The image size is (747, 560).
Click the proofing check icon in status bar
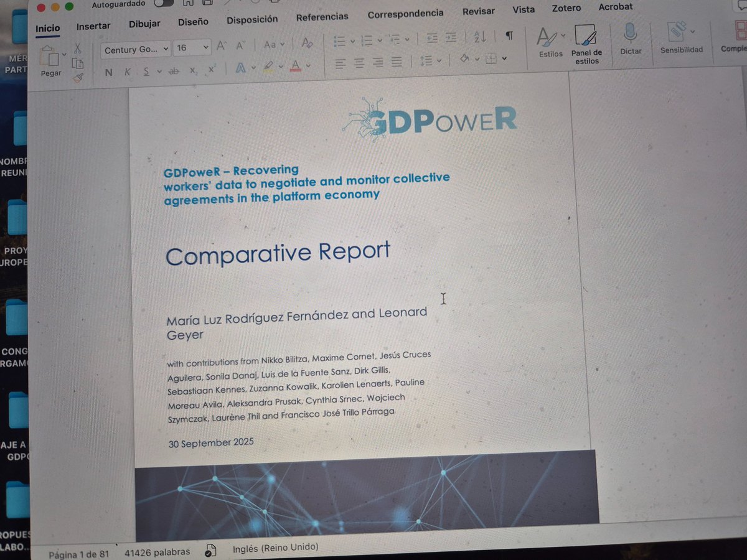(x=210, y=551)
